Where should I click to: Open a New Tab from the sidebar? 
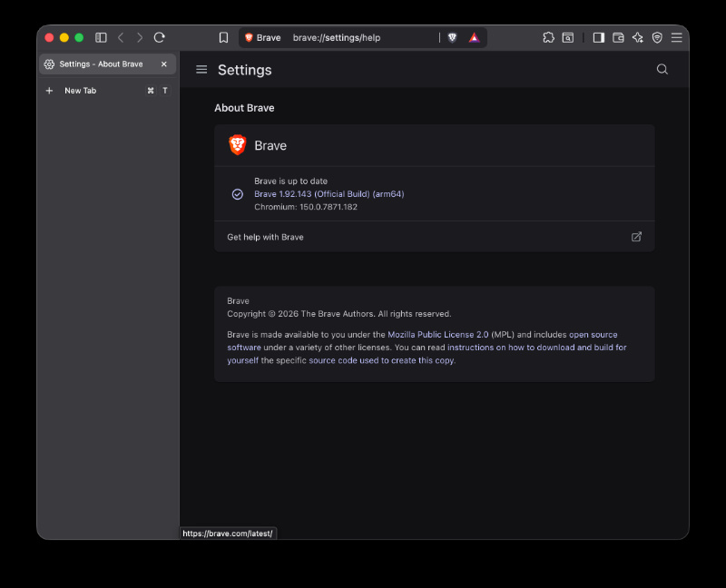tap(107, 90)
